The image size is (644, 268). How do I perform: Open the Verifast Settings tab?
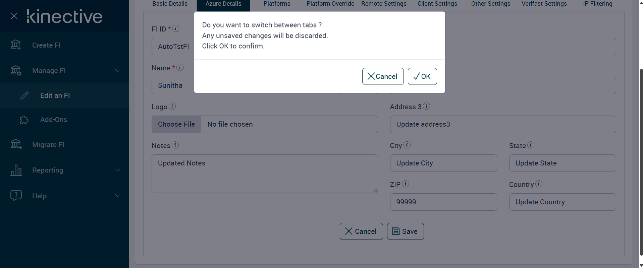544,4
